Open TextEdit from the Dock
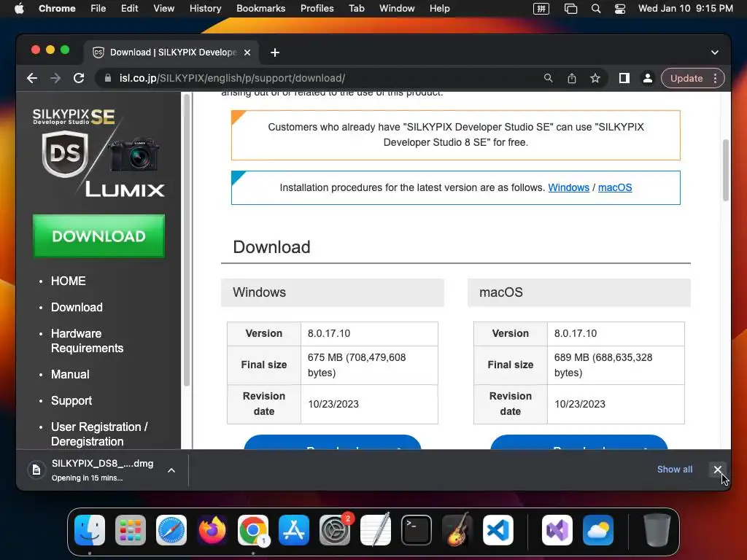 coord(376,530)
